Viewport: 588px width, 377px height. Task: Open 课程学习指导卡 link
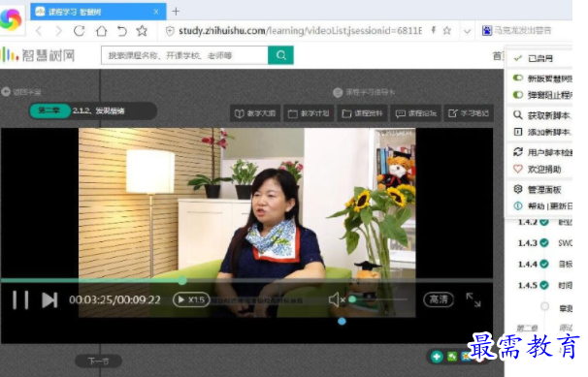[x=364, y=92]
